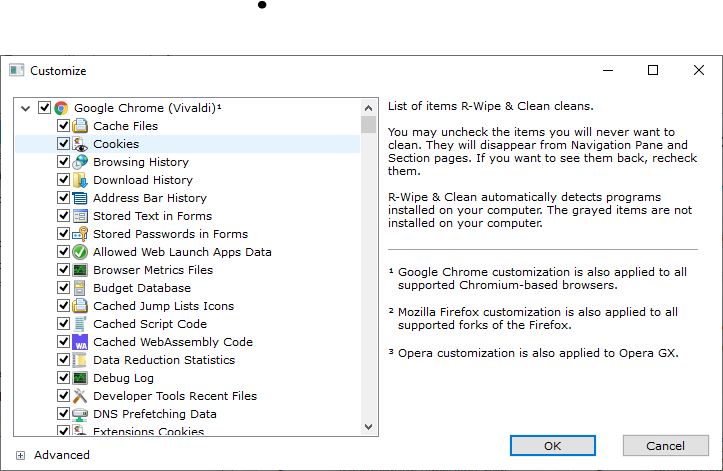
Task: Uncheck the Cache Files checkbox
Action: (63, 126)
